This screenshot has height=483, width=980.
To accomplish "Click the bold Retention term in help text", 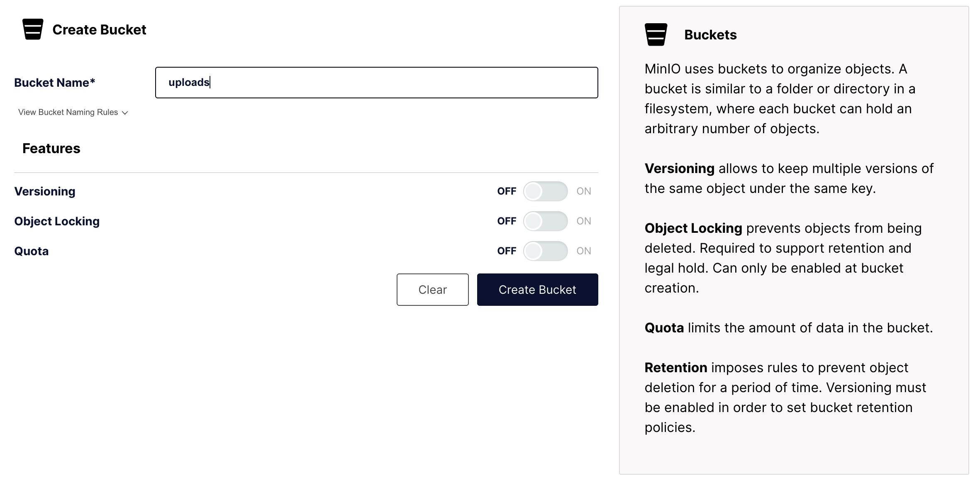I will click(676, 368).
